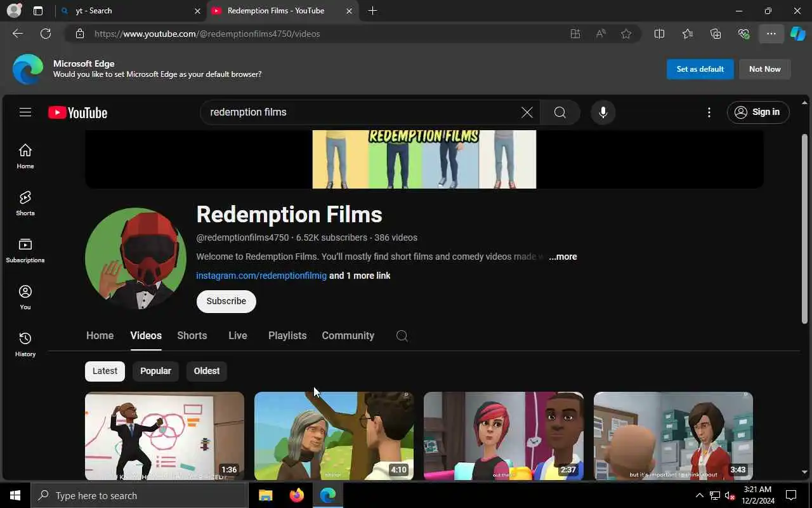Close the Redemption Films browser tab

(349, 11)
